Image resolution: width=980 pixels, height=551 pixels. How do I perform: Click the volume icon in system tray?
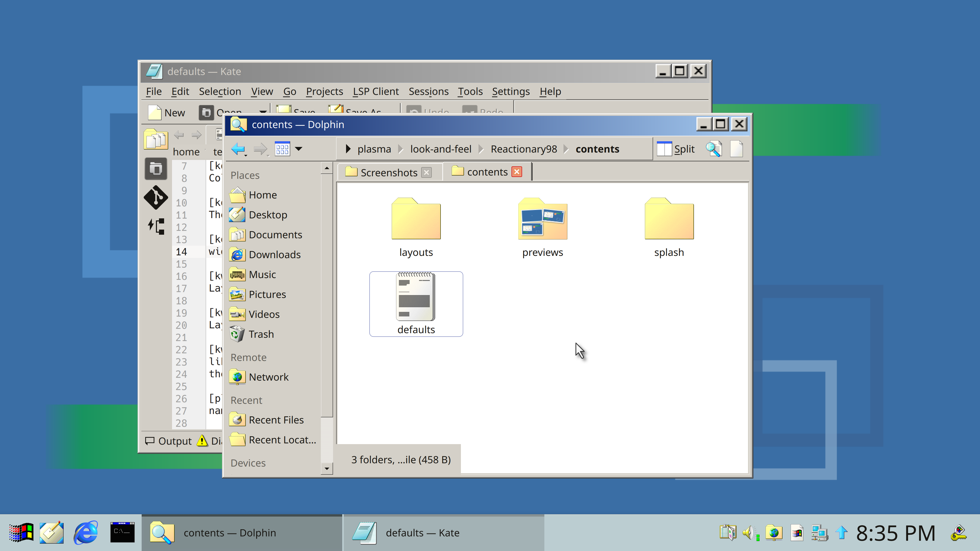click(750, 532)
